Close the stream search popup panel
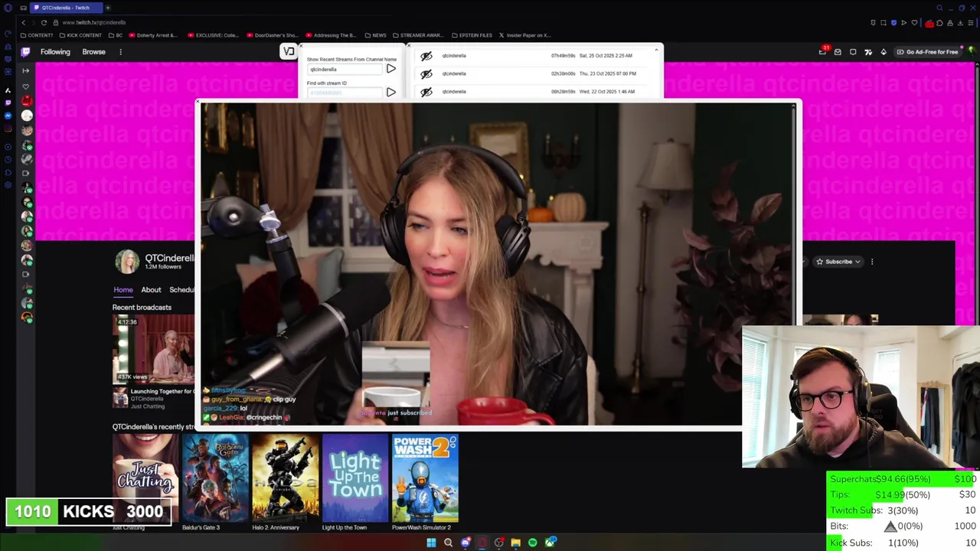Viewport: 980px width, 551px height. pos(300,46)
